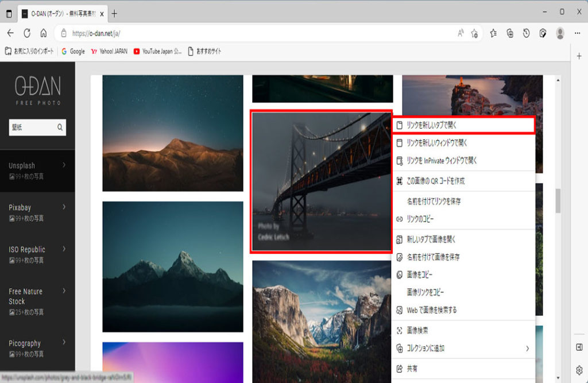
Task: Open the sidebar settings gear icon
Action: click(579, 369)
